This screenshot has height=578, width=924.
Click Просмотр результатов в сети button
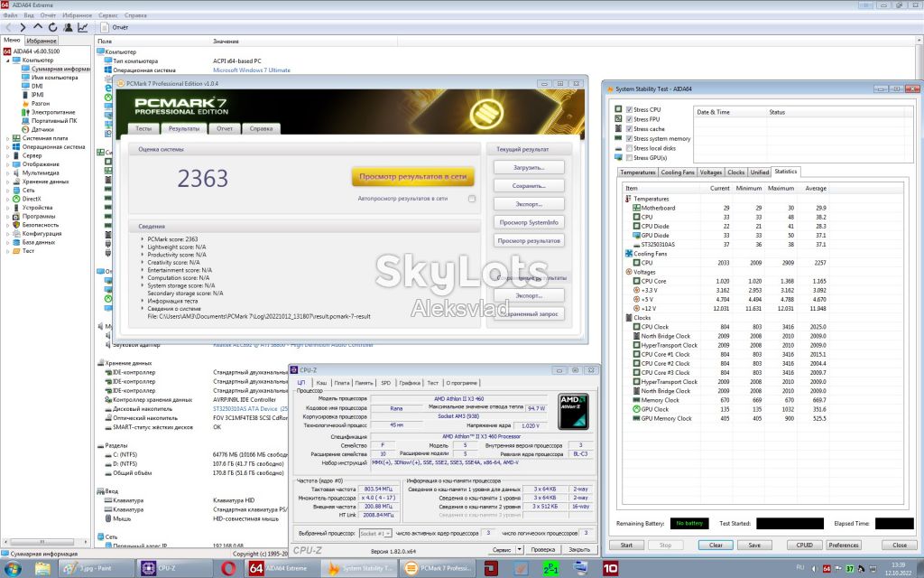point(413,176)
